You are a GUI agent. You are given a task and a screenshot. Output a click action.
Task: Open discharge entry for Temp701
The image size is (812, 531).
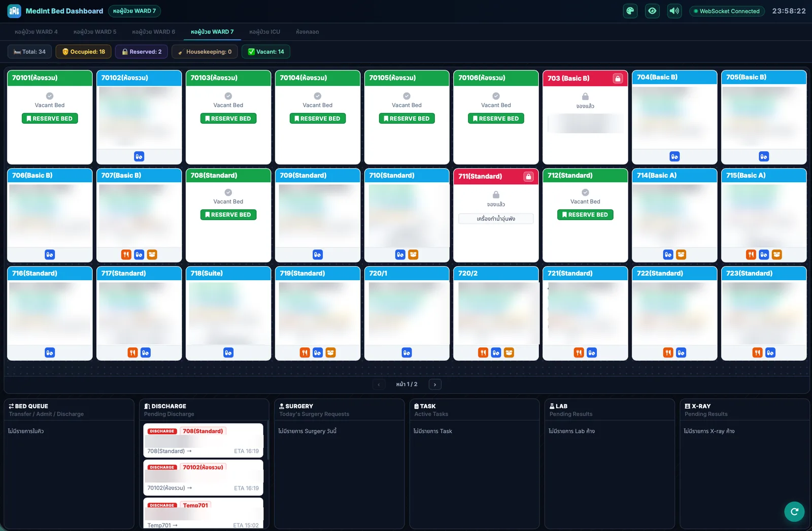pos(203,513)
